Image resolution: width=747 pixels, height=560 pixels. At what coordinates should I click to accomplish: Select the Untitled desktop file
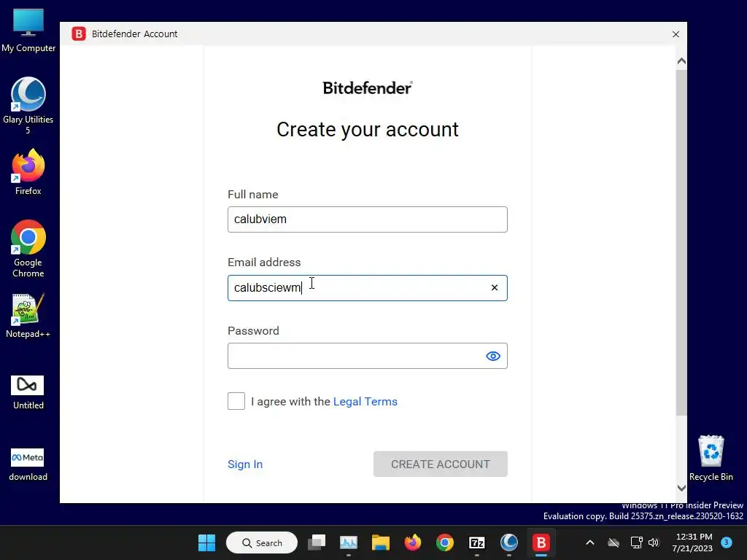(28, 392)
